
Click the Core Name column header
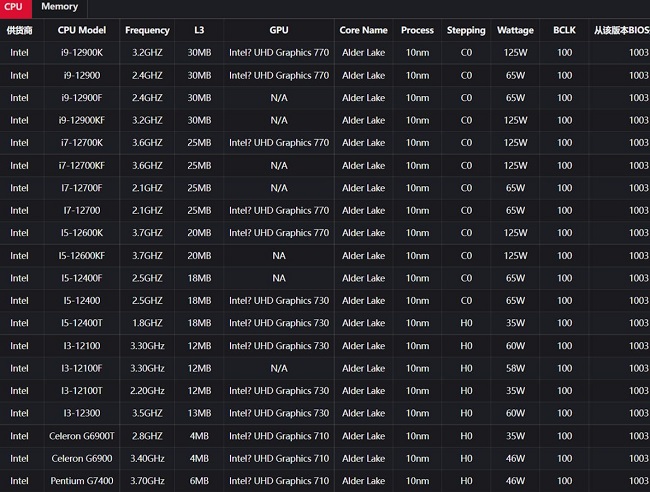point(364,30)
